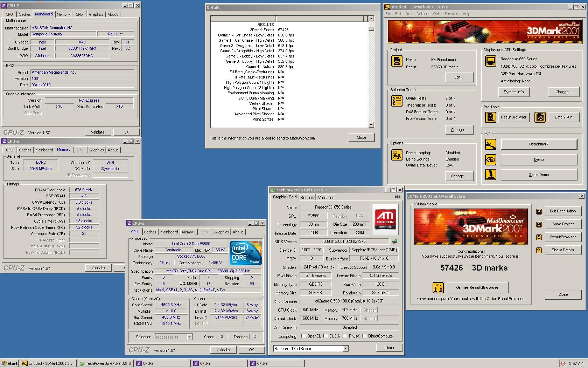The width and height of the screenshot is (588, 368).
Task: Click the Core Speed value 4600.3 MHz
Action: [x=171, y=305]
